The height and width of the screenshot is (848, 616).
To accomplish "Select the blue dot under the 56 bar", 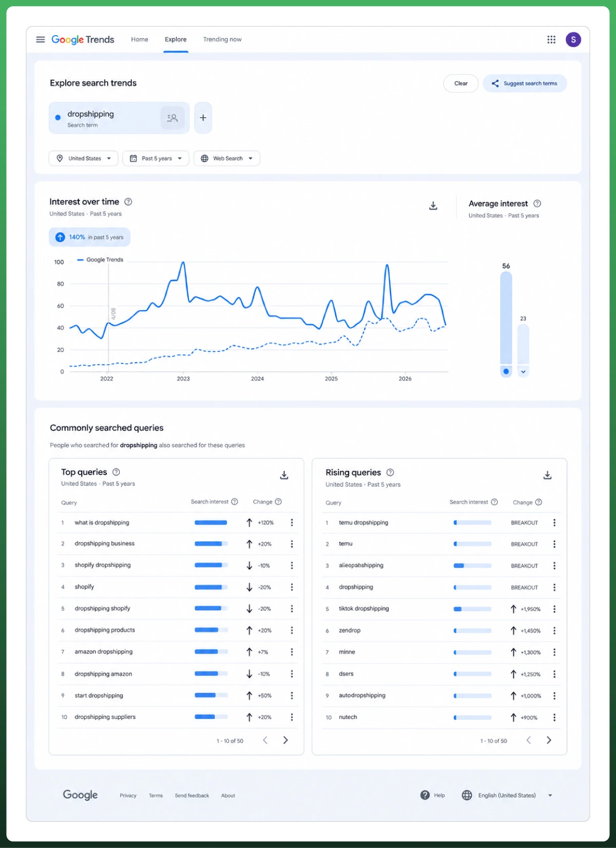I will tap(506, 371).
